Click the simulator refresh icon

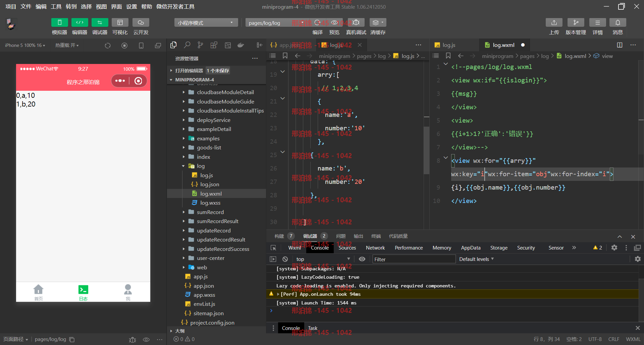(x=108, y=45)
